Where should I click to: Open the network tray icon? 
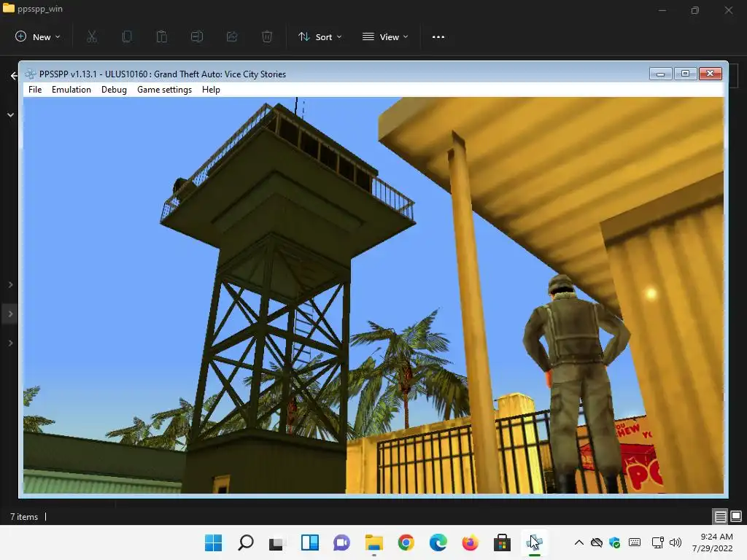click(658, 542)
